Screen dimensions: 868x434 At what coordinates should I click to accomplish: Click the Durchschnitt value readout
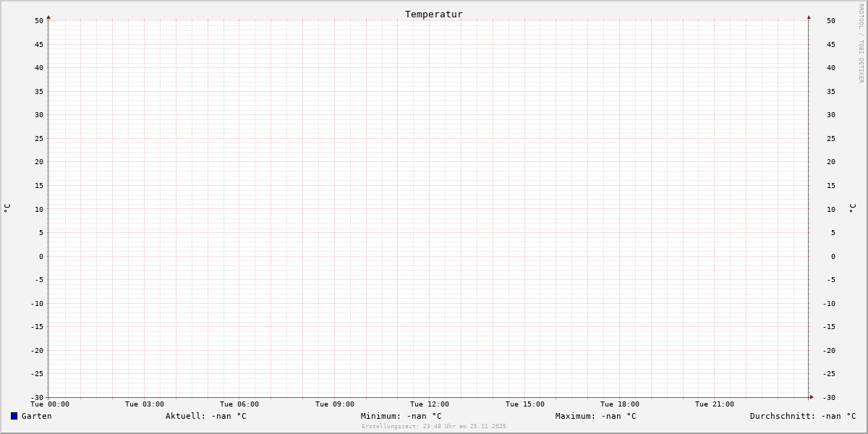pyautogui.click(x=802, y=416)
